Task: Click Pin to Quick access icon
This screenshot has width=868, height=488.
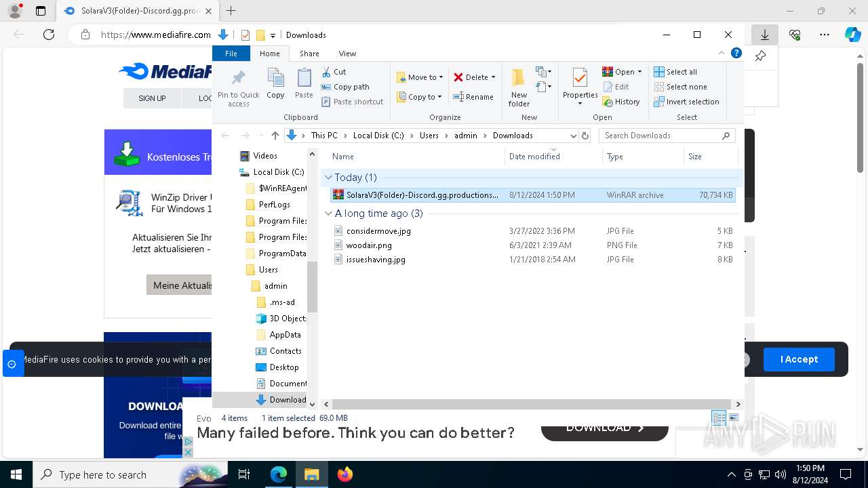Action: tap(238, 88)
